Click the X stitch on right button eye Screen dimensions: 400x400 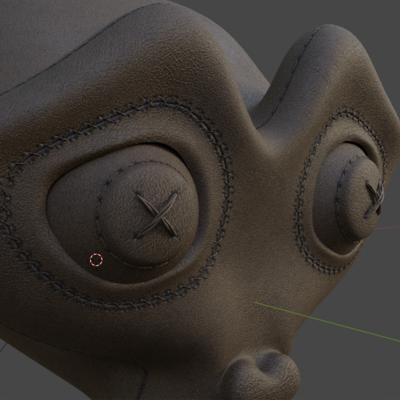[x=375, y=199]
